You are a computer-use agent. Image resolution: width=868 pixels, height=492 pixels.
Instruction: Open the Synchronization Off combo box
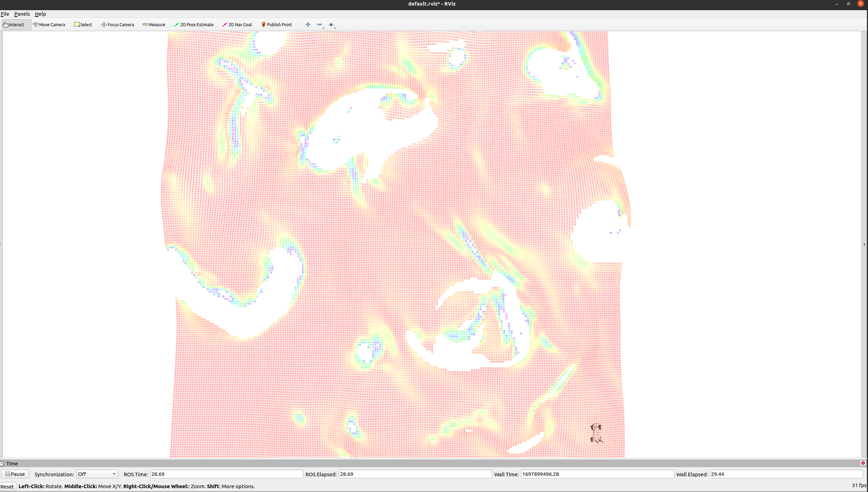97,474
